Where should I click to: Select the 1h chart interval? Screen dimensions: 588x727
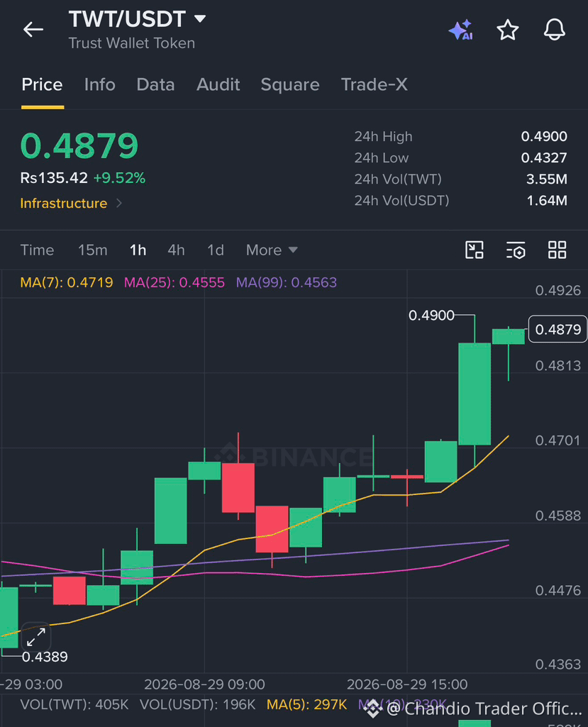[138, 250]
